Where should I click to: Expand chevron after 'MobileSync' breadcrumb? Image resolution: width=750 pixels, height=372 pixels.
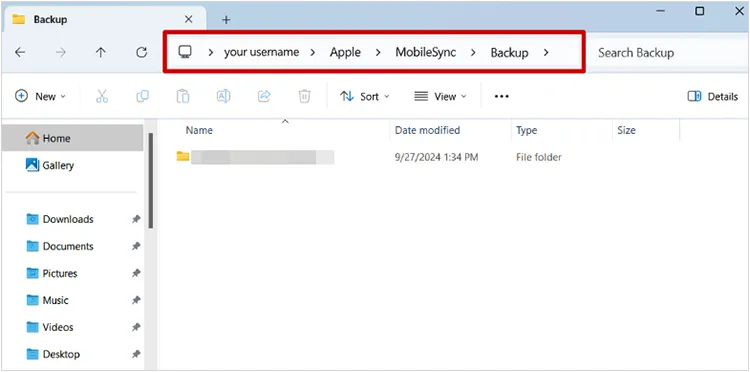click(x=473, y=53)
